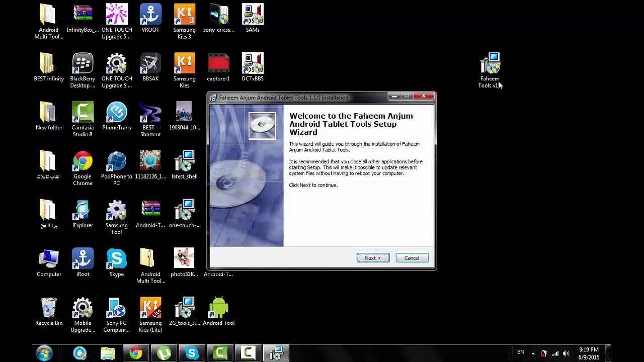Select the Mobile Upgrade shortcut
This screenshot has height=362, width=644.
tap(83, 314)
